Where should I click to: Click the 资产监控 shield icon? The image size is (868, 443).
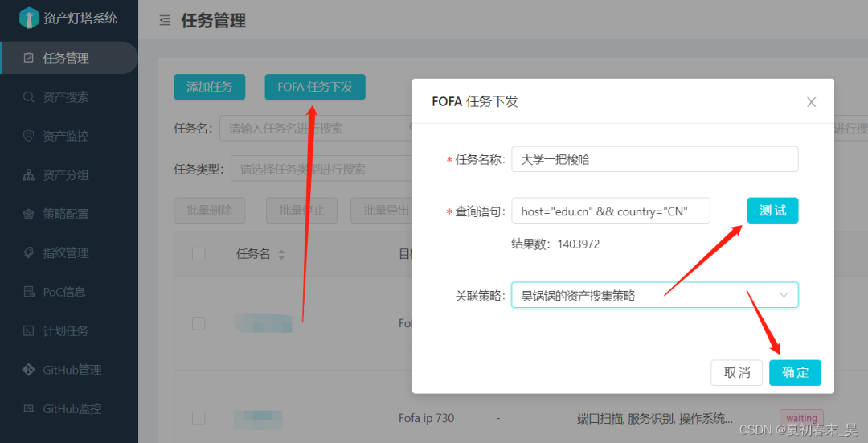tap(29, 136)
